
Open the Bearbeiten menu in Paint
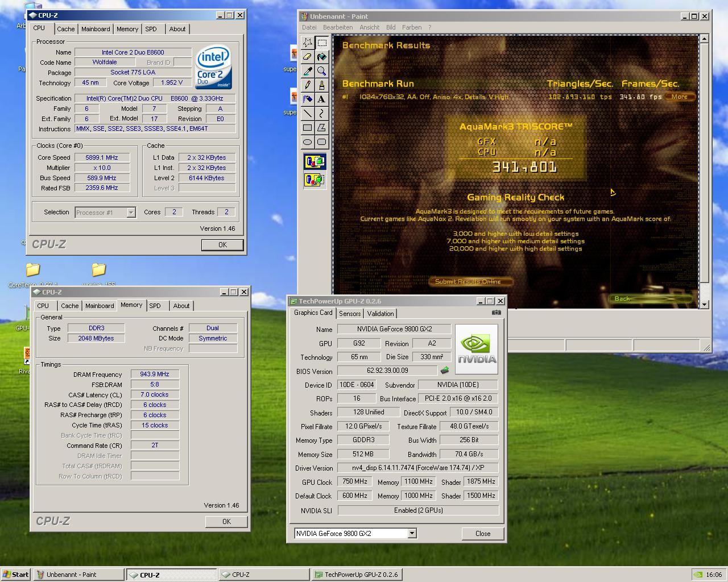(338, 27)
